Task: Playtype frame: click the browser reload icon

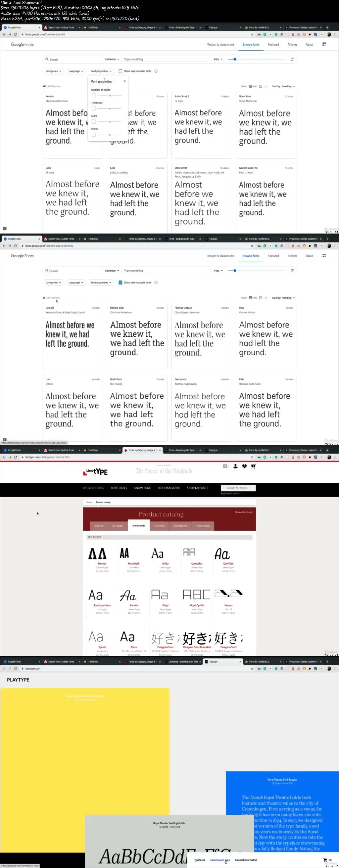Action: (16, 669)
